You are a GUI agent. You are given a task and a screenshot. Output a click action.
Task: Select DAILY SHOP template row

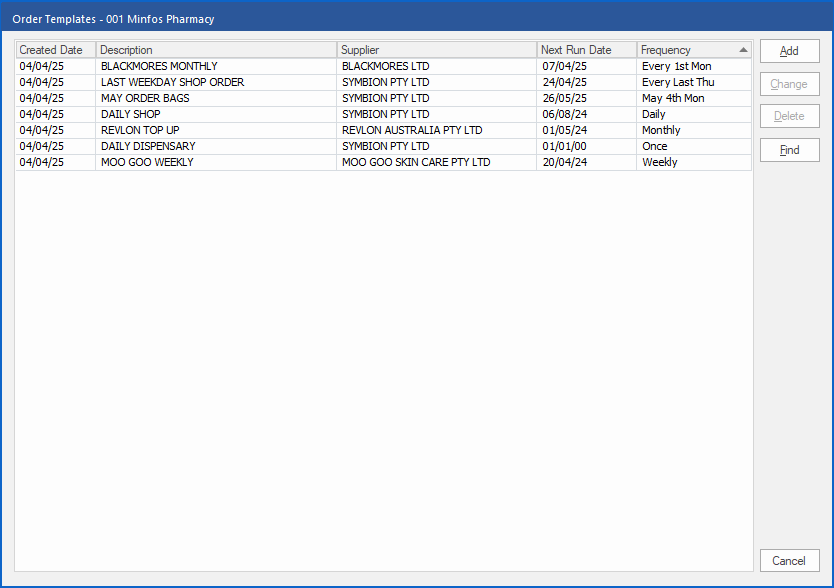tap(383, 114)
